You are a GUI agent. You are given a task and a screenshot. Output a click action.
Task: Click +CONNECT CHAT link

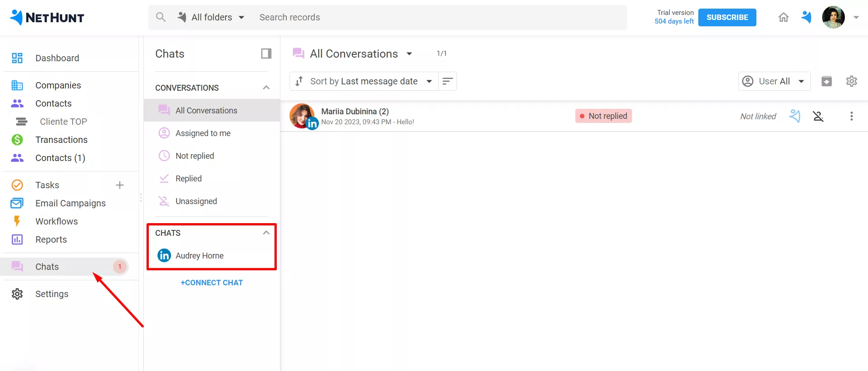coord(212,283)
